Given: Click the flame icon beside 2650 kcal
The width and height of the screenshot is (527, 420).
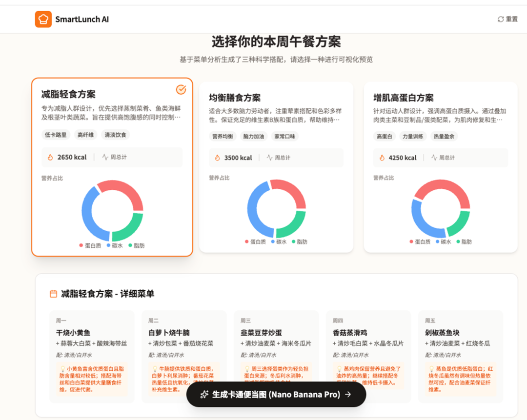Looking at the screenshot, I should click(x=50, y=157).
